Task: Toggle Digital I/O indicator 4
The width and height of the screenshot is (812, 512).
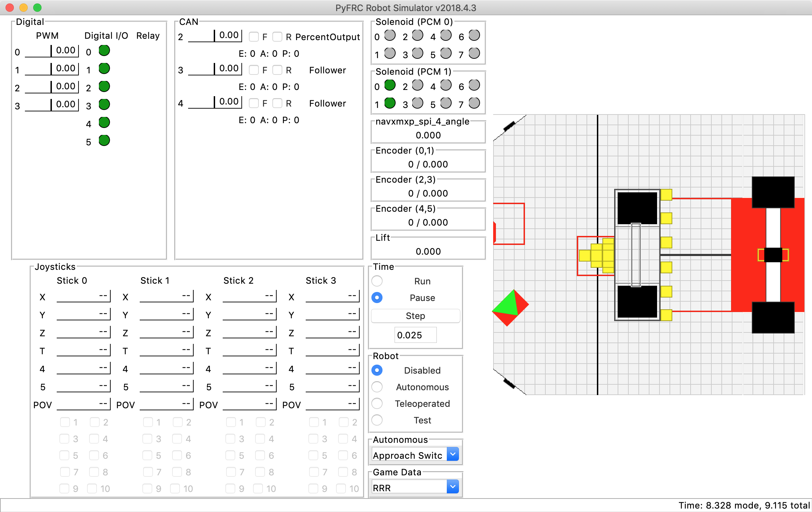Action: pos(104,122)
